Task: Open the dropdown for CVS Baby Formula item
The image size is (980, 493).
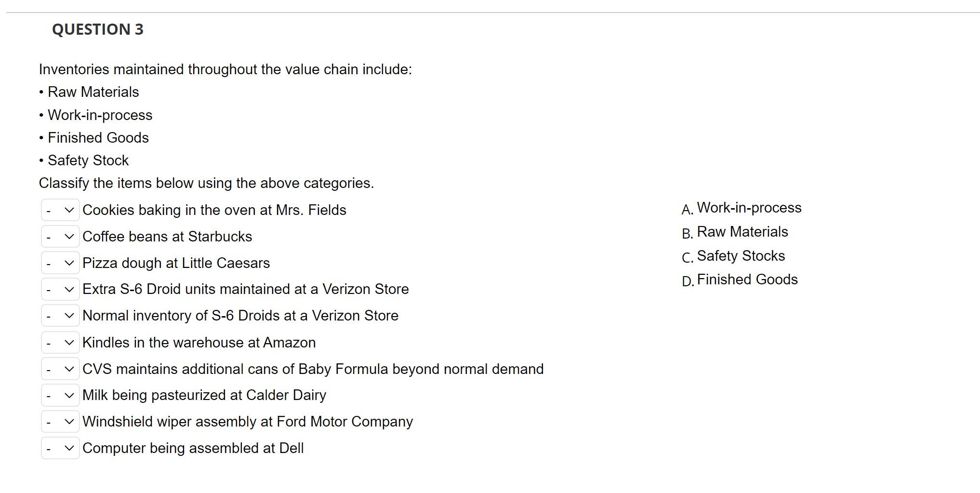Action: (x=59, y=369)
